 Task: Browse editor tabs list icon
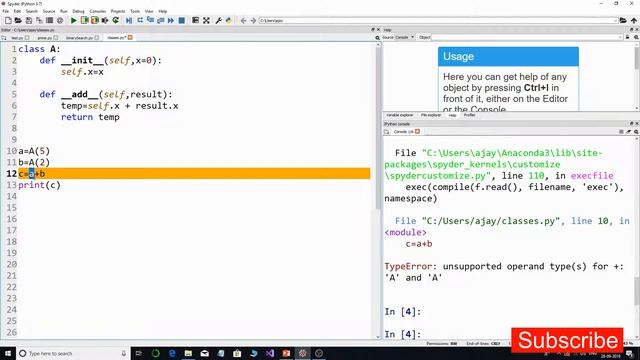click(4, 38)
